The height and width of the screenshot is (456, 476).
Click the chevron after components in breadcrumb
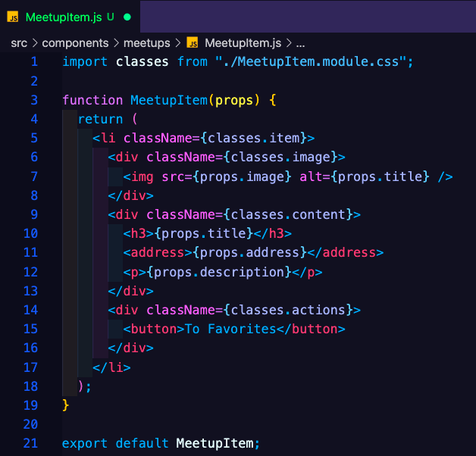coord(116,43)
